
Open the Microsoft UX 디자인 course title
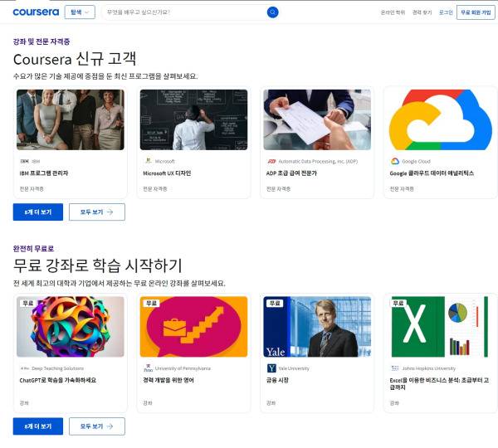167,173
